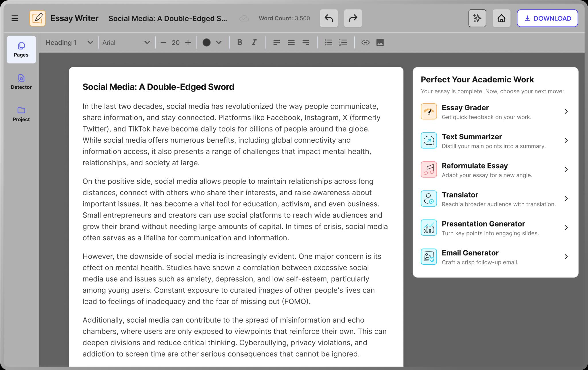
Task: Switch to the Detector sidebar tab
Action: (21, 82)
